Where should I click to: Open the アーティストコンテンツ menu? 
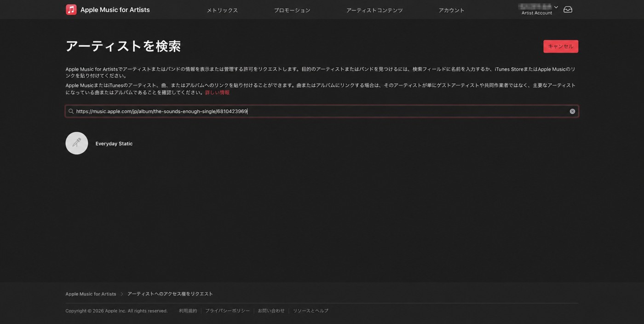tap(374, 10)
